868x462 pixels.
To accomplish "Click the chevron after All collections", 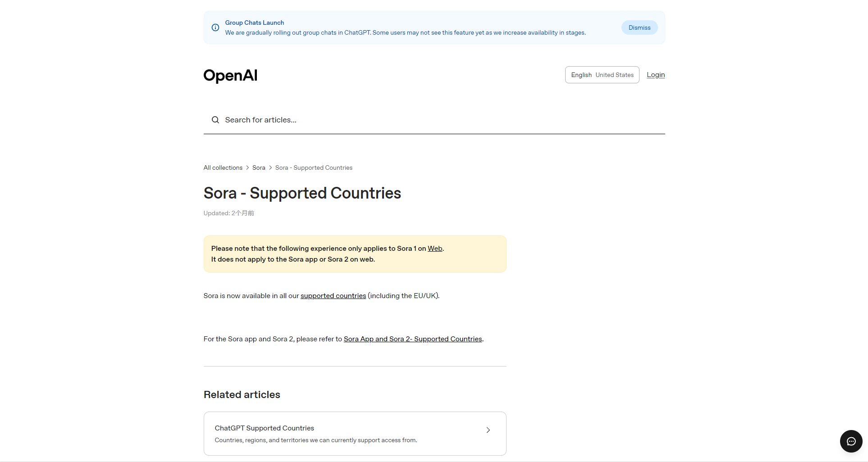I will (x=247, y=168).
